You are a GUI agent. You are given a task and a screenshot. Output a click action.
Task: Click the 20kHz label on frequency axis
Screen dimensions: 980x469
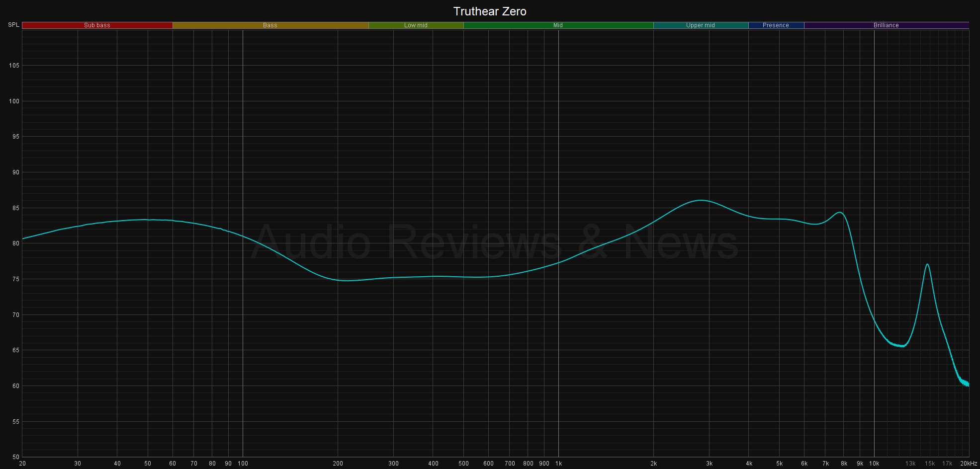point(969,464)
